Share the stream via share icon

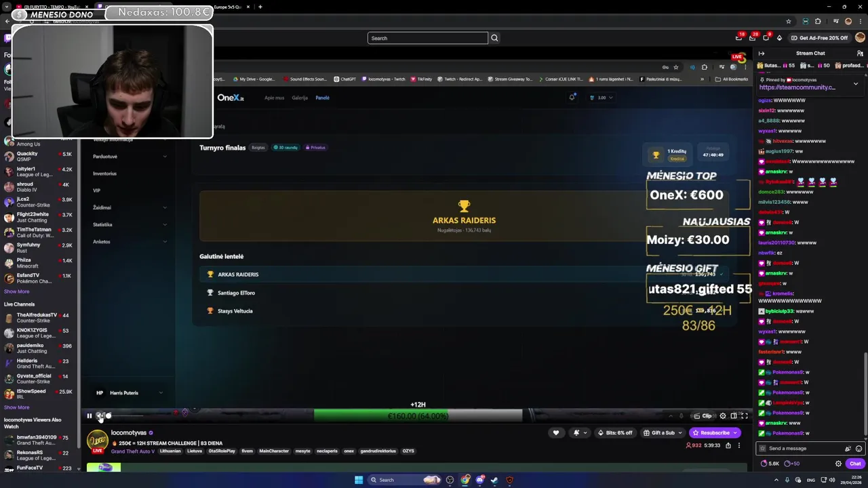(728, 445)
